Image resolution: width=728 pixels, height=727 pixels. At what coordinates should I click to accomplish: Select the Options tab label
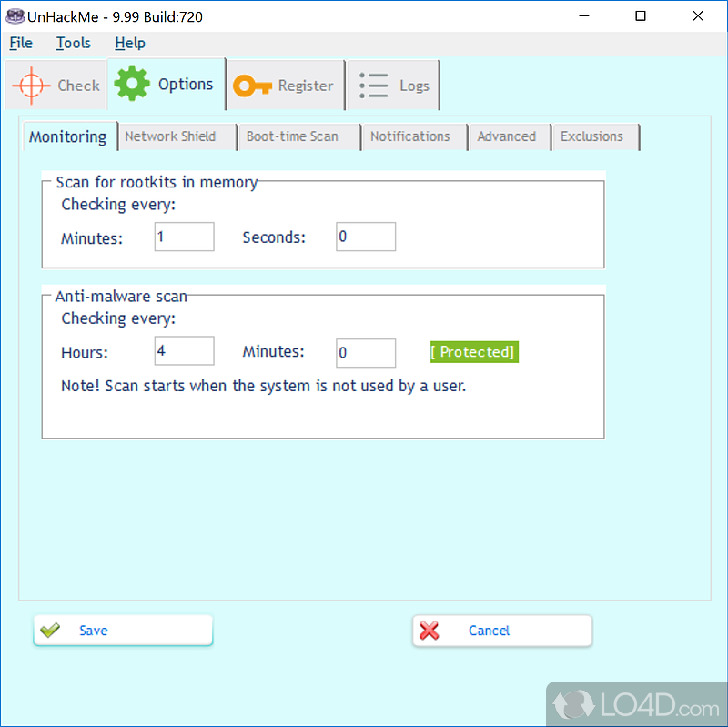[x=186, y=84]
